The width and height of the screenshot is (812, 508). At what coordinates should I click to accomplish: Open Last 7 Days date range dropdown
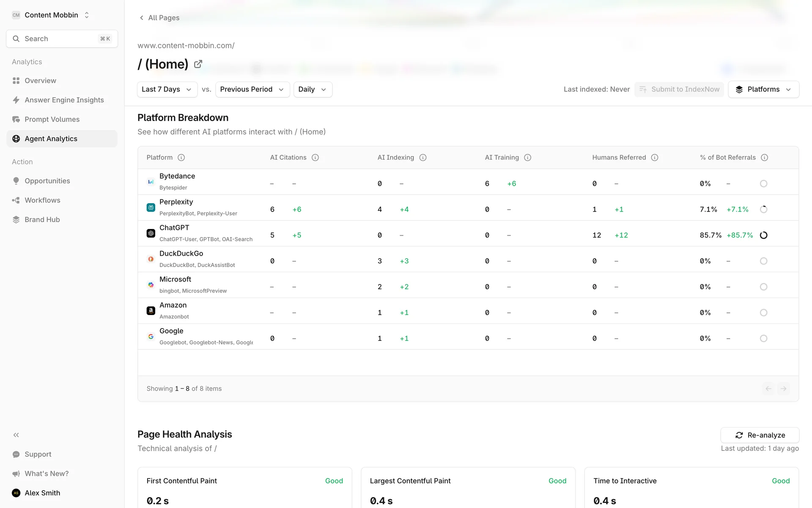[x=167, y=89]
